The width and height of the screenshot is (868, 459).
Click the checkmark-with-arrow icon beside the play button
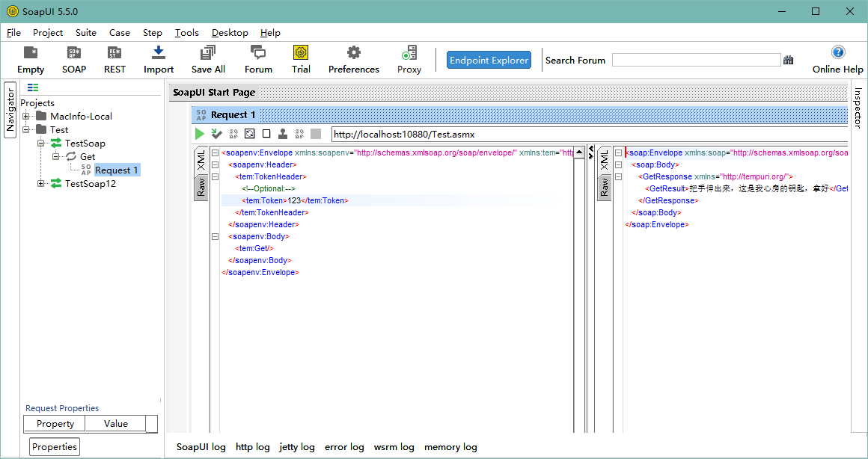[x=216, y=133]
